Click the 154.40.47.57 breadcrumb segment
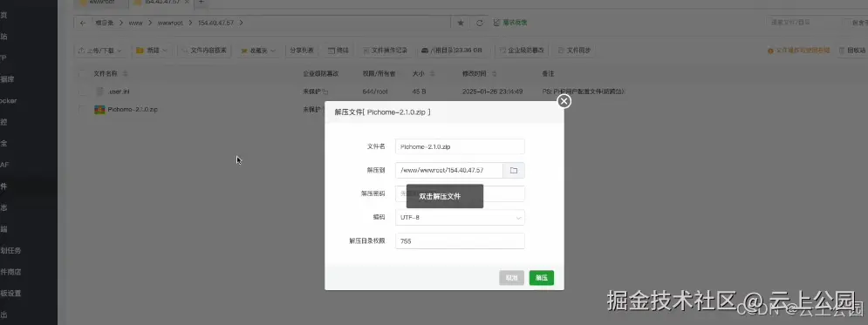This screenshot has height=325, width=868. click(x=215, y=23)
